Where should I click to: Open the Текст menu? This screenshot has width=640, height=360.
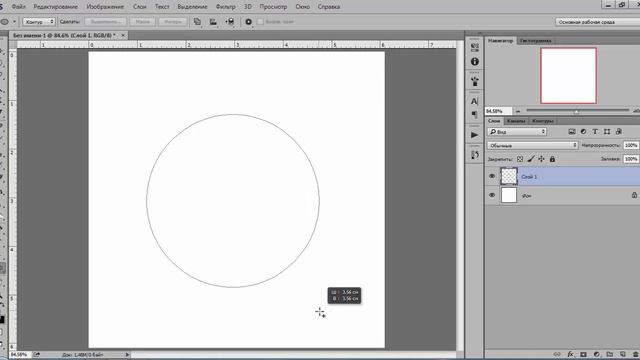click(x=162, y=7)
